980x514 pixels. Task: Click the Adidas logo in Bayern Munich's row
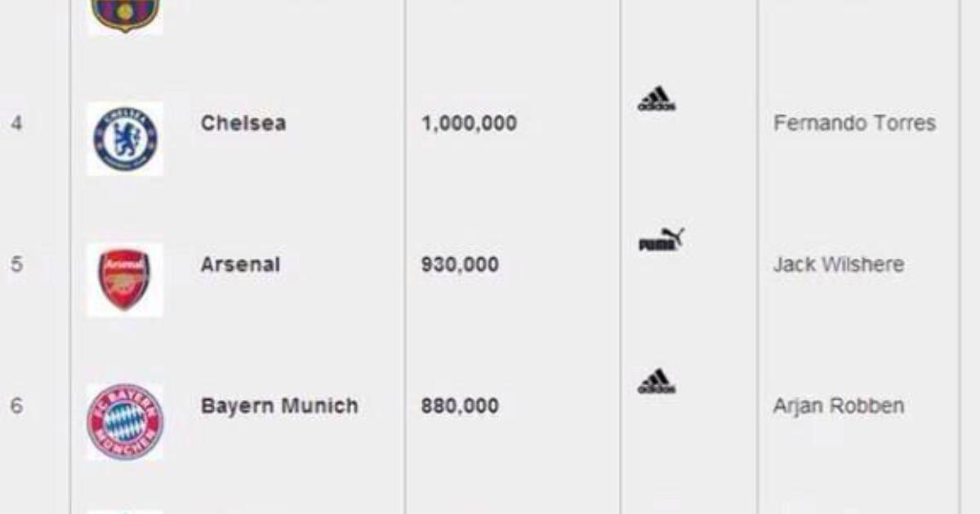(x=657, y=381)
